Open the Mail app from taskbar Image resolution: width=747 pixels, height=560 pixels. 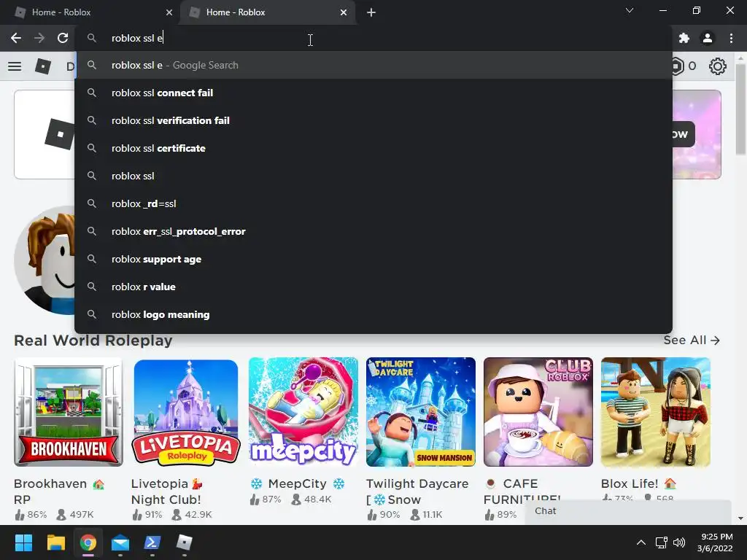pos(120,542)
